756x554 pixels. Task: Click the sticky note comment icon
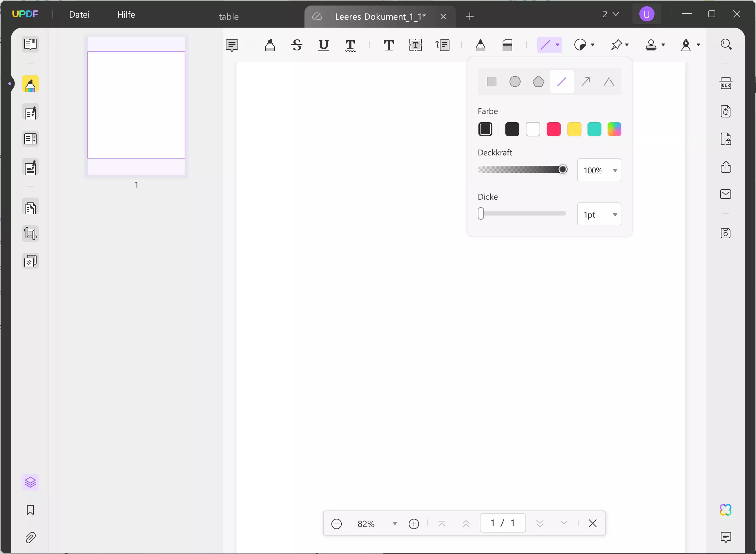232,45
